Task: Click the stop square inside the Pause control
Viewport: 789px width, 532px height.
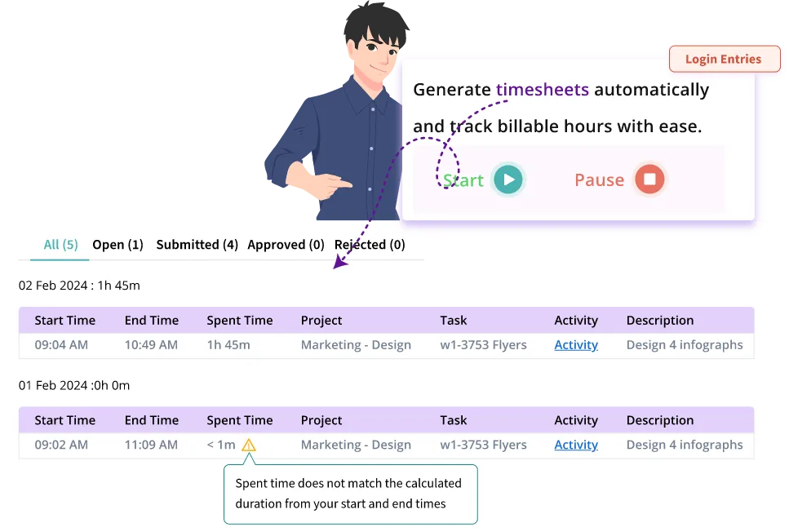Action: (x=649, y=179)
